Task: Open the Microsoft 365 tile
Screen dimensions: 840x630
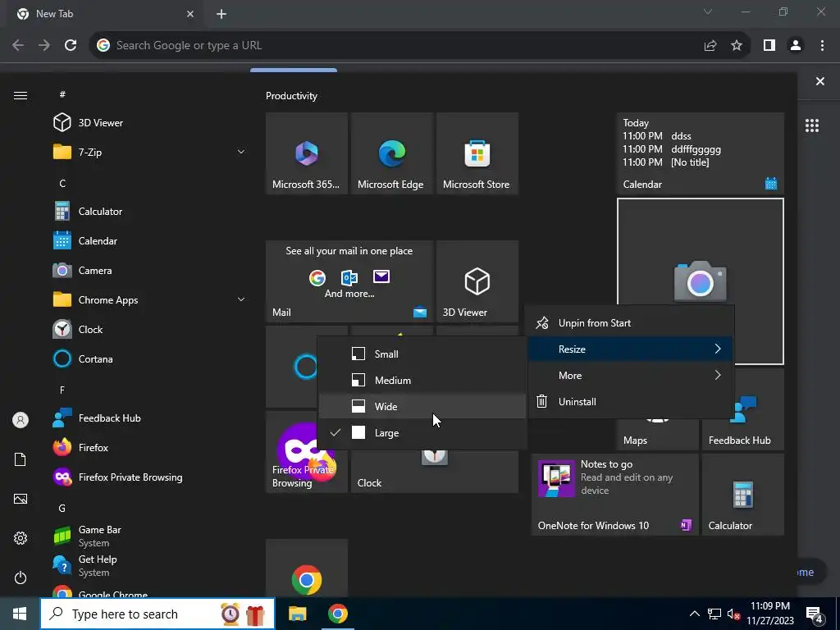Action: (x=307, y=153)
